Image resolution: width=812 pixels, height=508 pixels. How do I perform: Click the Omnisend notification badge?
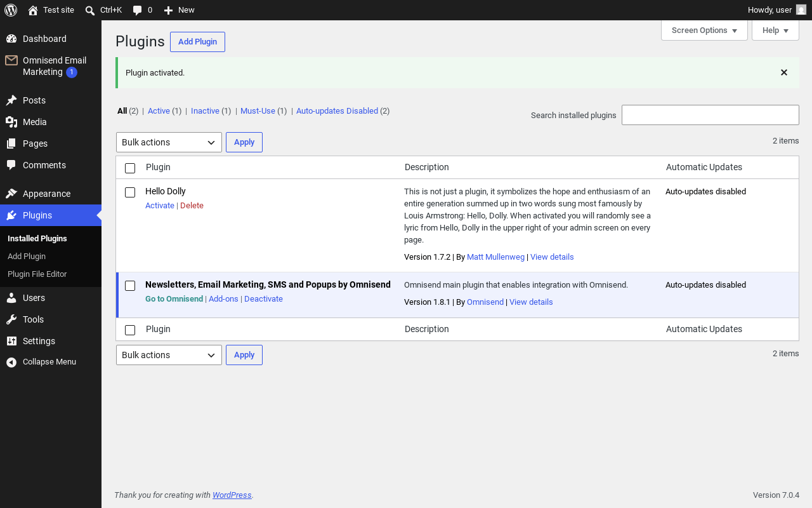point(72,72)
